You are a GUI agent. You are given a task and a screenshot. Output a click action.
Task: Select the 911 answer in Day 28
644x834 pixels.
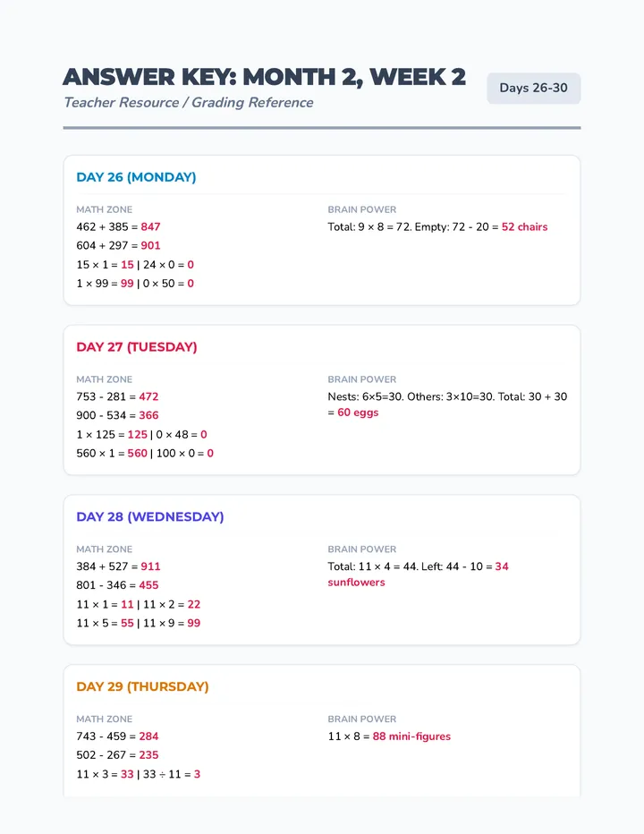[x=150, y=566]
